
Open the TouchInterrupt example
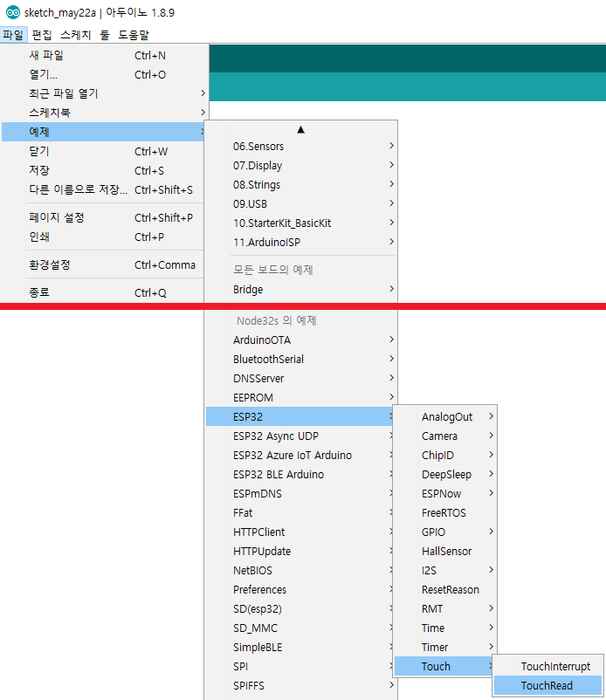(548, 667)
